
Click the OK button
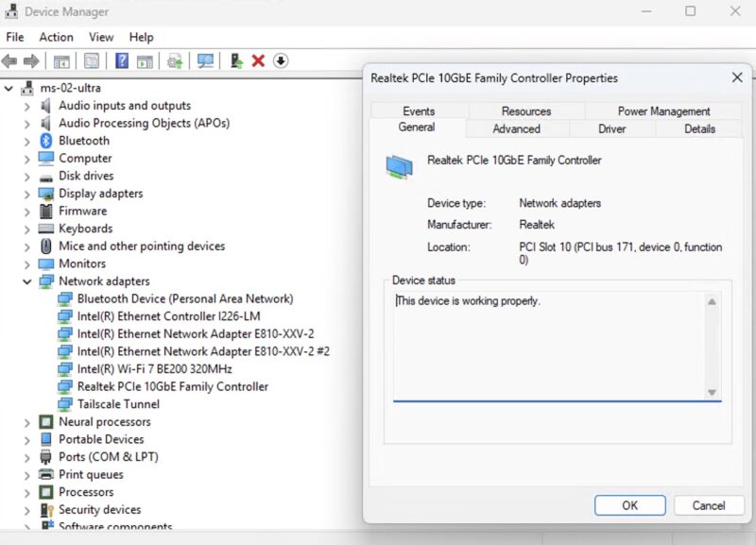[x=629, y=505]
